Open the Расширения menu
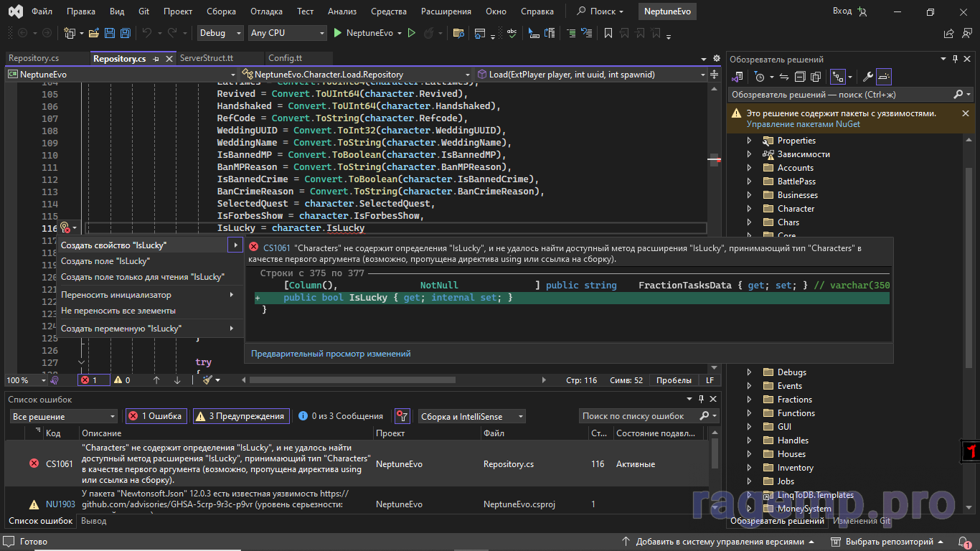Screen dimensions: 980x551 coord(446,11)
